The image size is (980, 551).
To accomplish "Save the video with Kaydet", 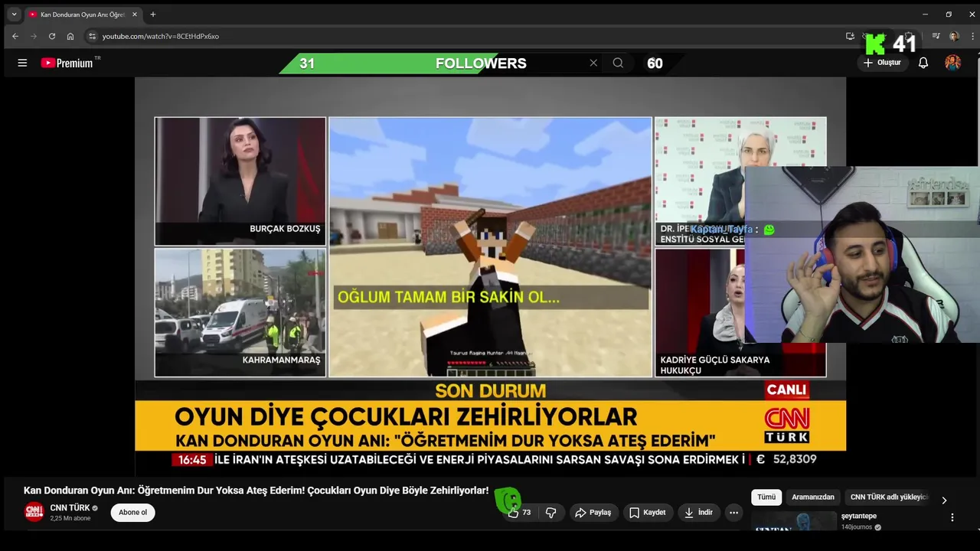I will [x=648, y=513].
